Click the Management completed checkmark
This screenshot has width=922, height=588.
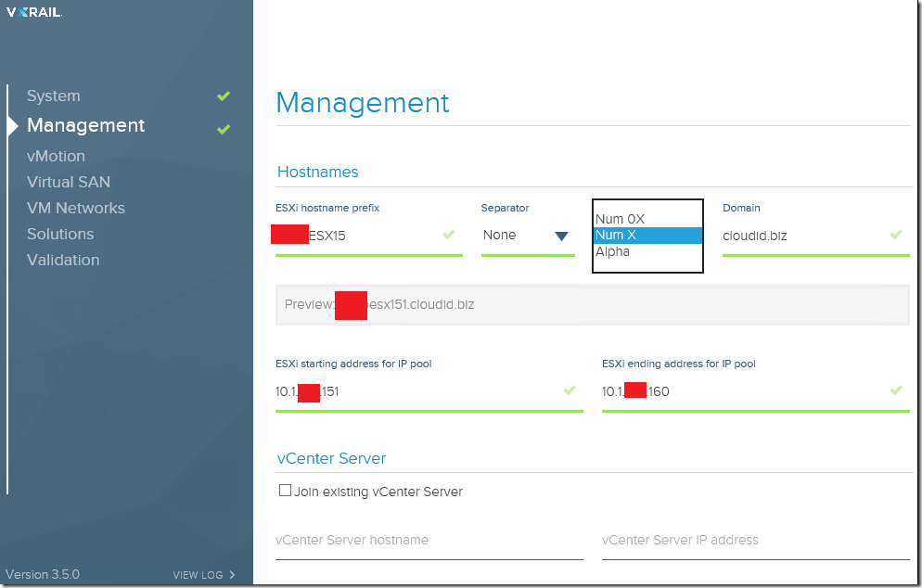pyautogui.click(x=224, y=129)
